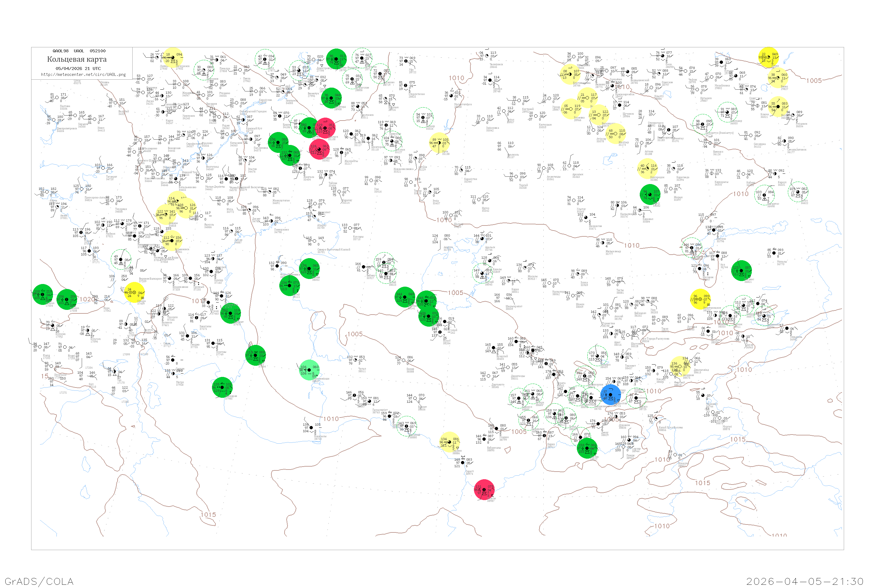Image resolution: width=882 pixels, height=588 pixels.
Task: Click the red station circle at map bottom
Action: (x=484, y=490)
